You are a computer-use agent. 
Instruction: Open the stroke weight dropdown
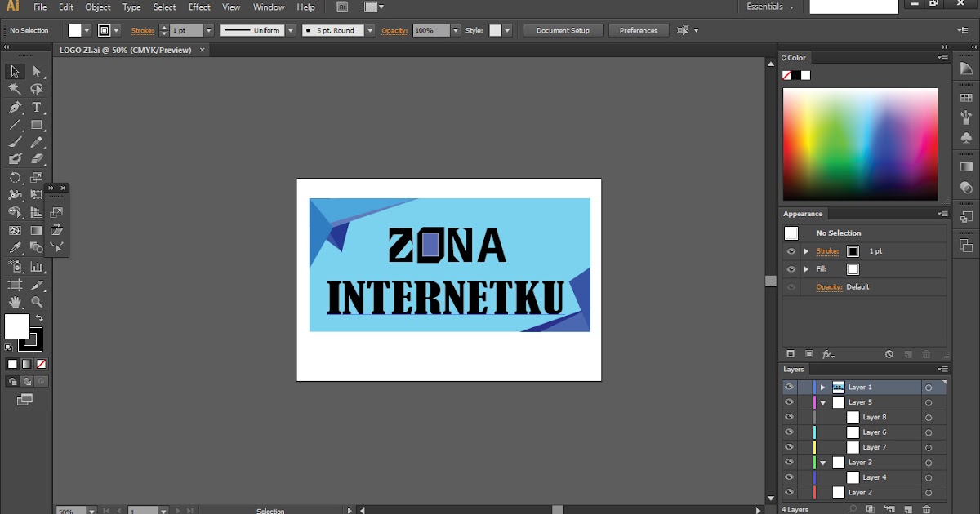pyautogui.click(x=208, y=30)
